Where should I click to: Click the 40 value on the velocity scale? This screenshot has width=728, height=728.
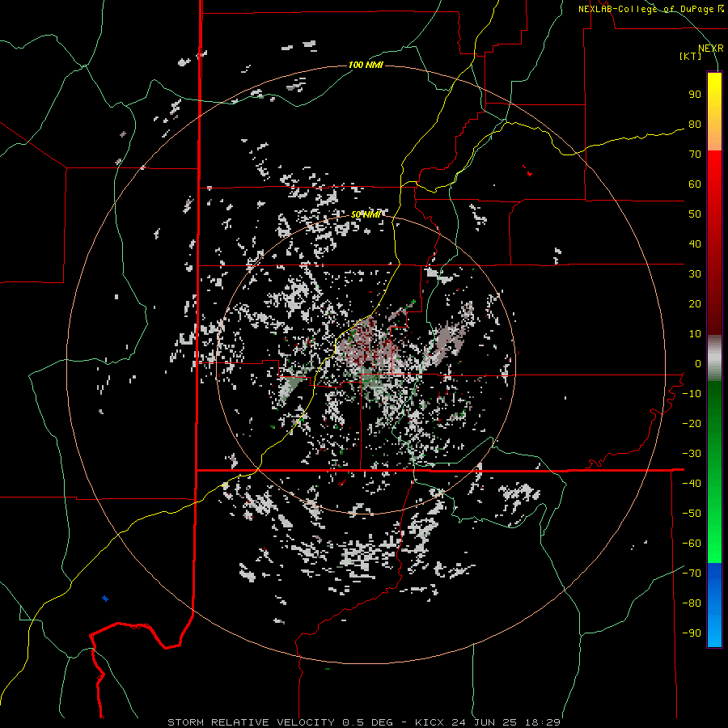click(695, 244)
